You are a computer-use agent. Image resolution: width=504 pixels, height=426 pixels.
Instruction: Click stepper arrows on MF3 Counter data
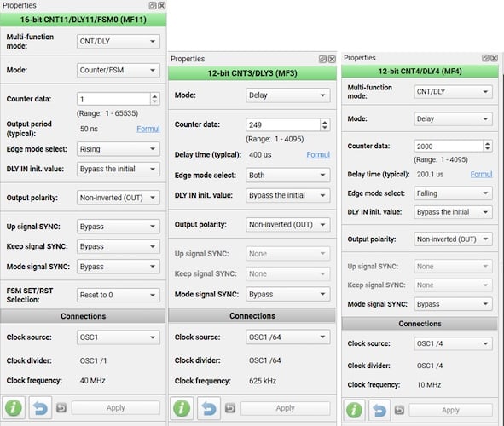point(325,124)
